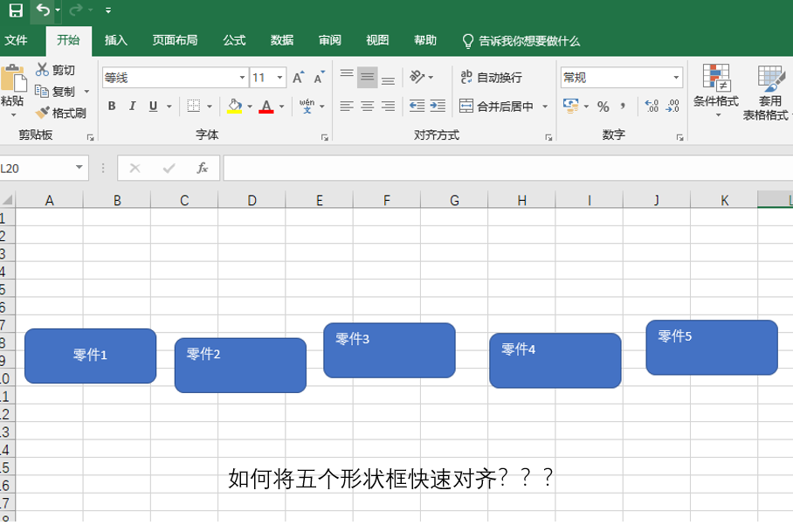Open the 视图 tab

pos(377,40)
